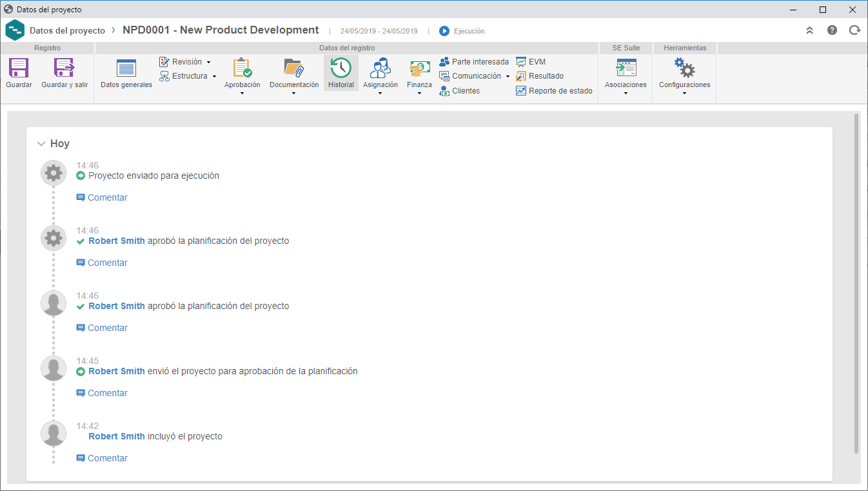Open the EVM chart option
868x491 pixels.
click(531, 62)
